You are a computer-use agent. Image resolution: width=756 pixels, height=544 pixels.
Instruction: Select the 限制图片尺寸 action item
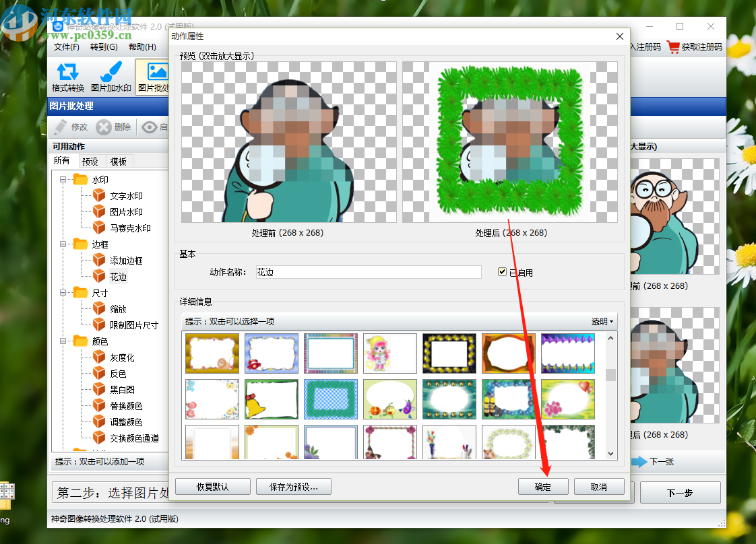(134, 325)
